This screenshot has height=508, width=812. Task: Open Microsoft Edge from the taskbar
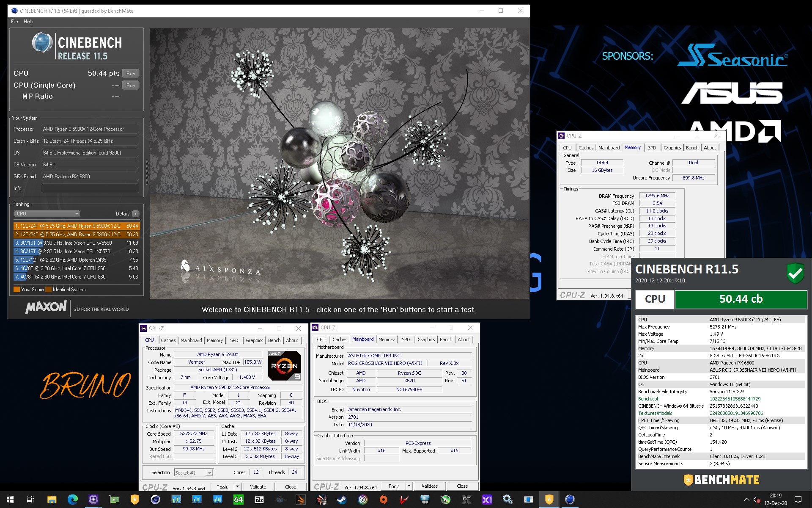pyautogui.click(x=72, y=500)
